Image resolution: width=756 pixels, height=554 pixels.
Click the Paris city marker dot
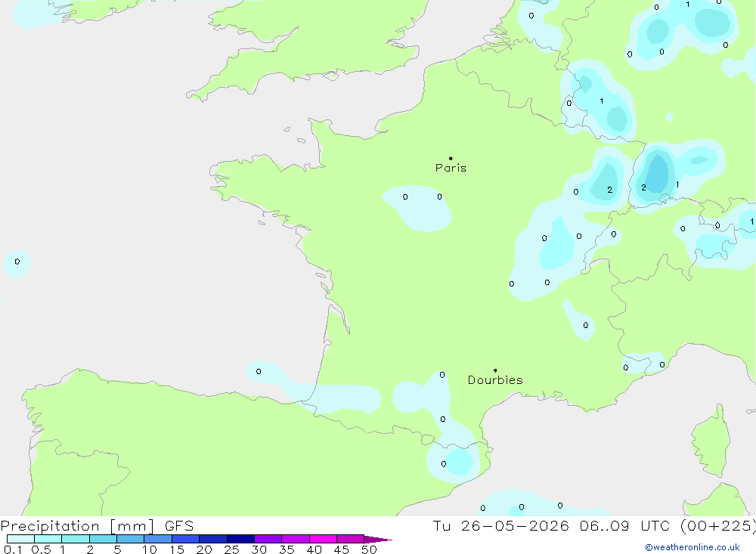coord(451,158)
